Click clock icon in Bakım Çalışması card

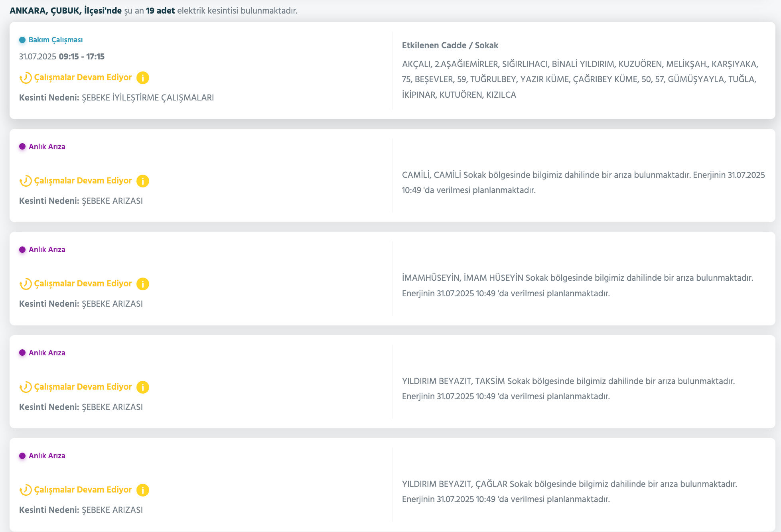26,78
